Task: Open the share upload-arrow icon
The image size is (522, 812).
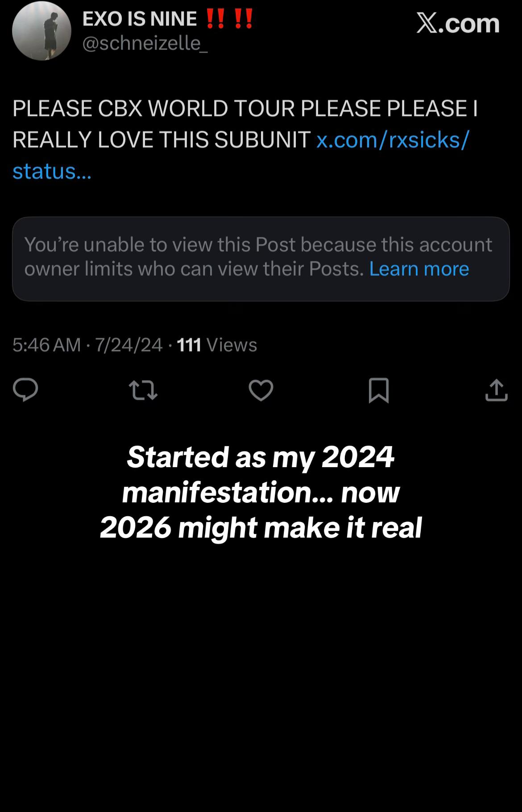Action: click(x=496, y=390)
